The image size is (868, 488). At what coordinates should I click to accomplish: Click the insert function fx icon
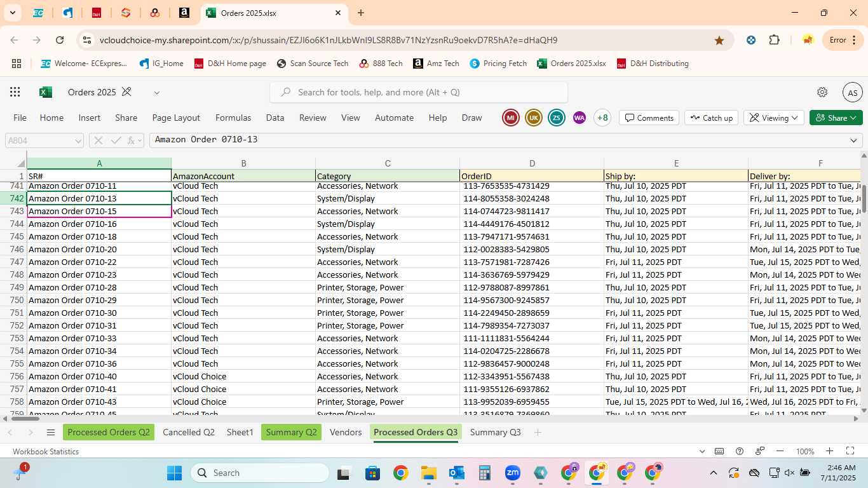[132, 140]
